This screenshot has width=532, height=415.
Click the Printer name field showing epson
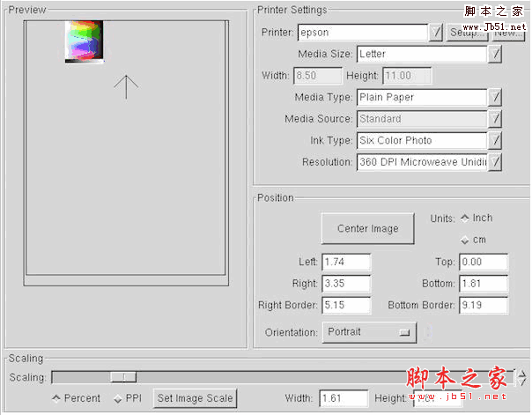pyautogui.click(x=363, y=33)
